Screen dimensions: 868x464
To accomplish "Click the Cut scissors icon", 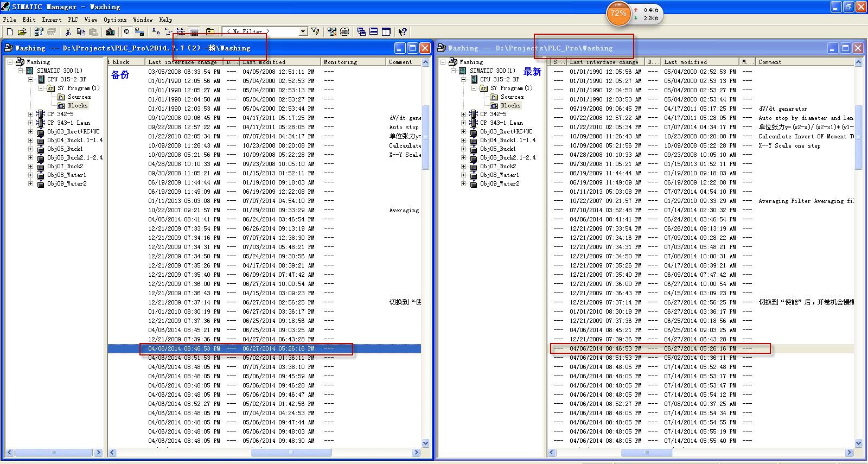I will 68,32.
